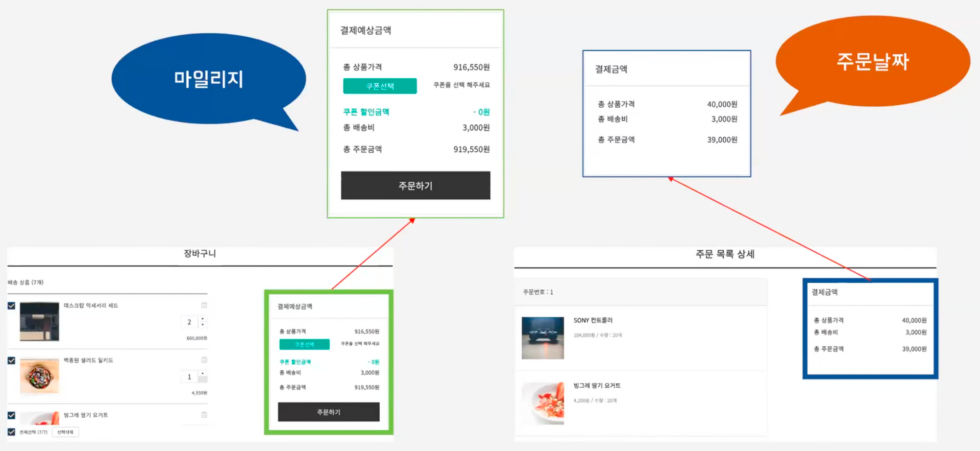Remove 빙그레 딸기 요거트 via trash icon in cart
The height and width of the screenshot is (451, 980).
pyautogui.click(x=204, y=415)
